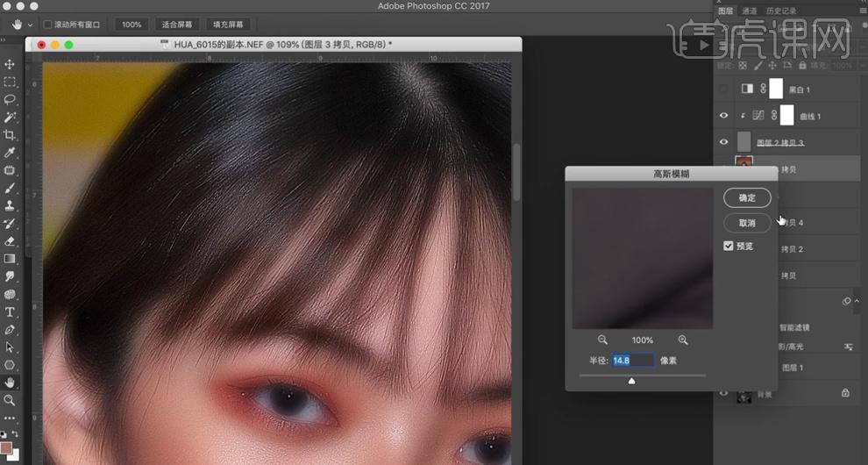
Task: Select the Smudge tool
Action: tap(10, 276)
